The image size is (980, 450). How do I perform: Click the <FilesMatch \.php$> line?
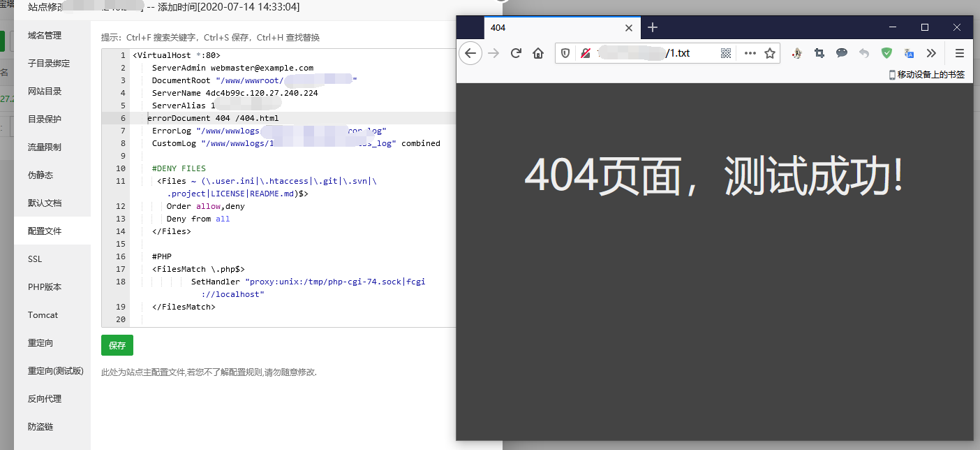(x=198, y=269)
